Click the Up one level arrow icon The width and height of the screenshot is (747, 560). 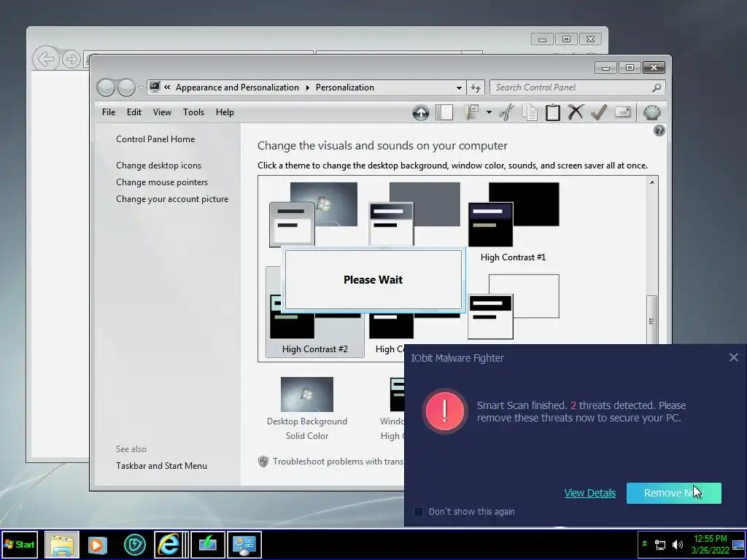[421, 113]
